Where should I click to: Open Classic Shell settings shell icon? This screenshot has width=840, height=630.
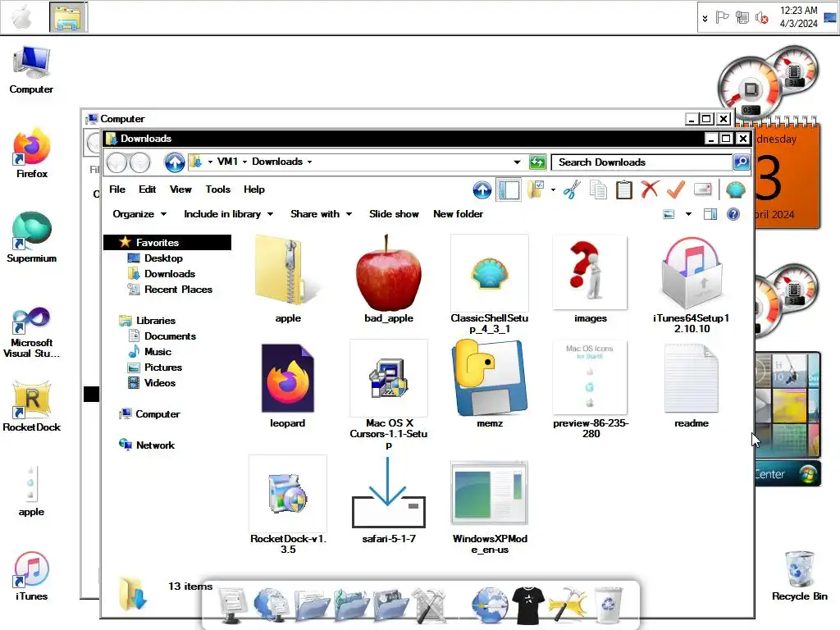[x=736, y=189]
